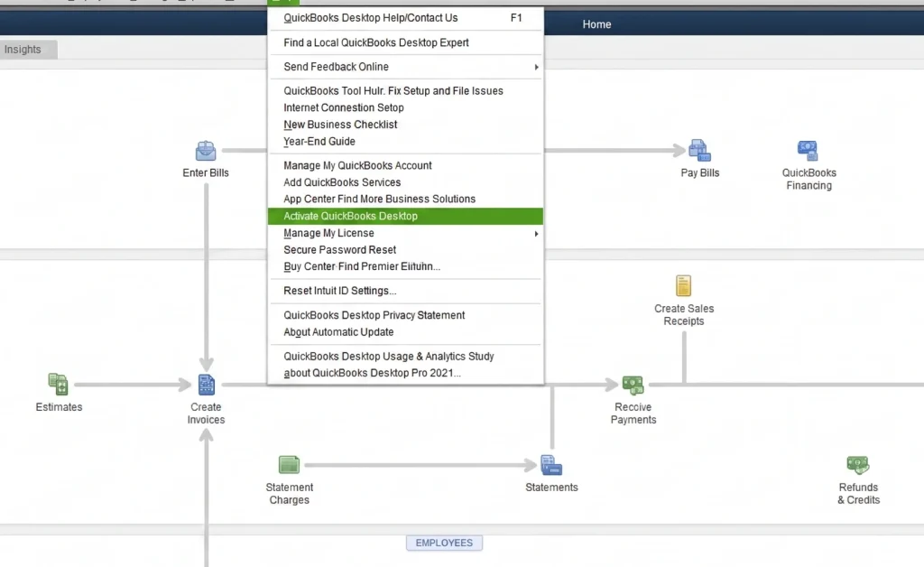This screenshot has width=924, height=567.
Task: Open QuickBooks Tool Hub Fix Setup entry
Action: [405, 91]
